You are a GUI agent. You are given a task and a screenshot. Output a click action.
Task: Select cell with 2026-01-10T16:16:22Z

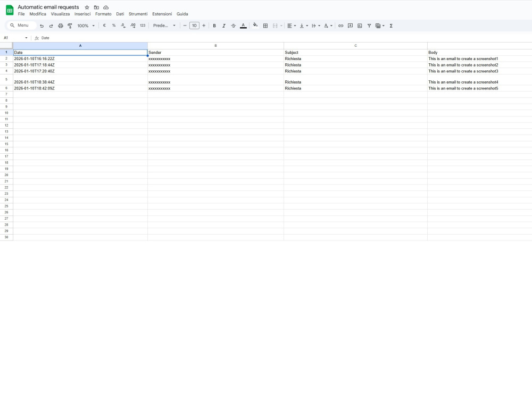click(80, 59)
